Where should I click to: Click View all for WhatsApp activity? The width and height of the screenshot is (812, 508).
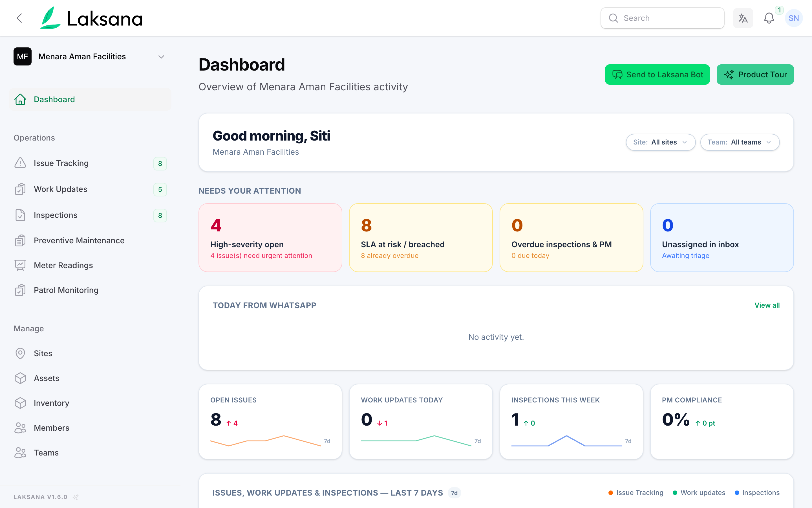tap(767, 305)
